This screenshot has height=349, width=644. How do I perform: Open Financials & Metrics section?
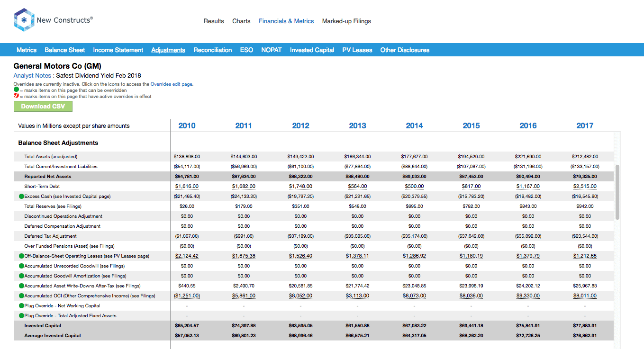[286, 21]
